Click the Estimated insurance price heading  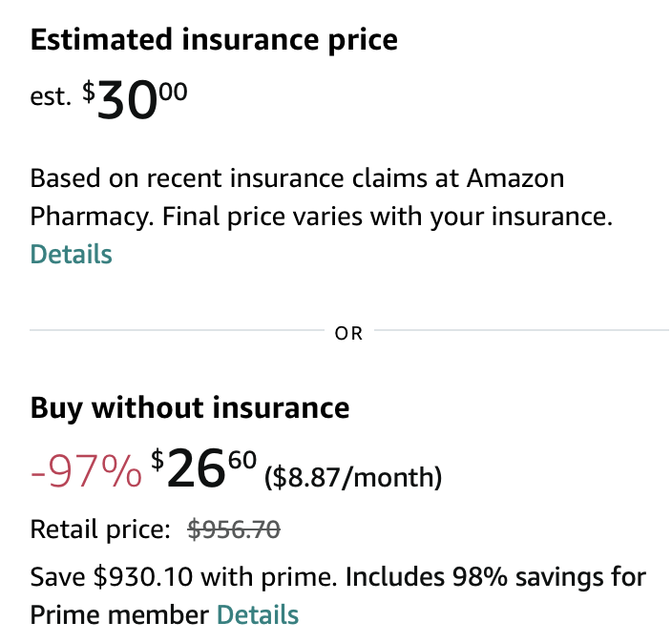pyautogui.click(x=214, y=40)
